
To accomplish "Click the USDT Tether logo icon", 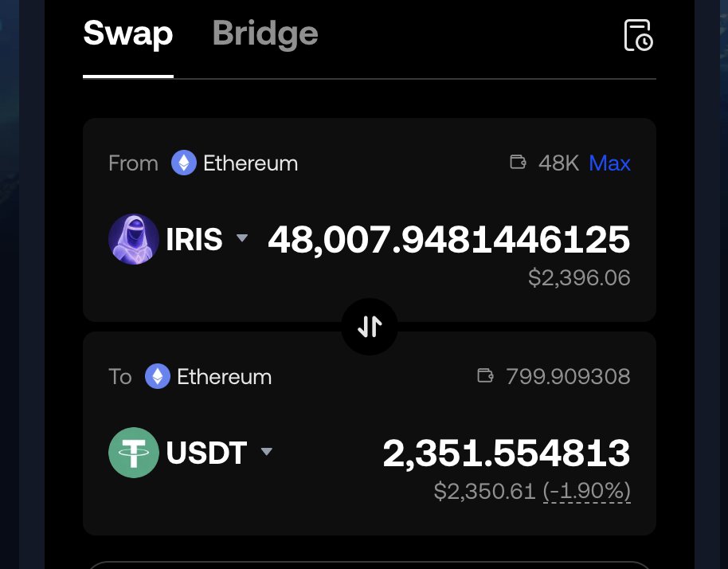I will tap(134, 453).
